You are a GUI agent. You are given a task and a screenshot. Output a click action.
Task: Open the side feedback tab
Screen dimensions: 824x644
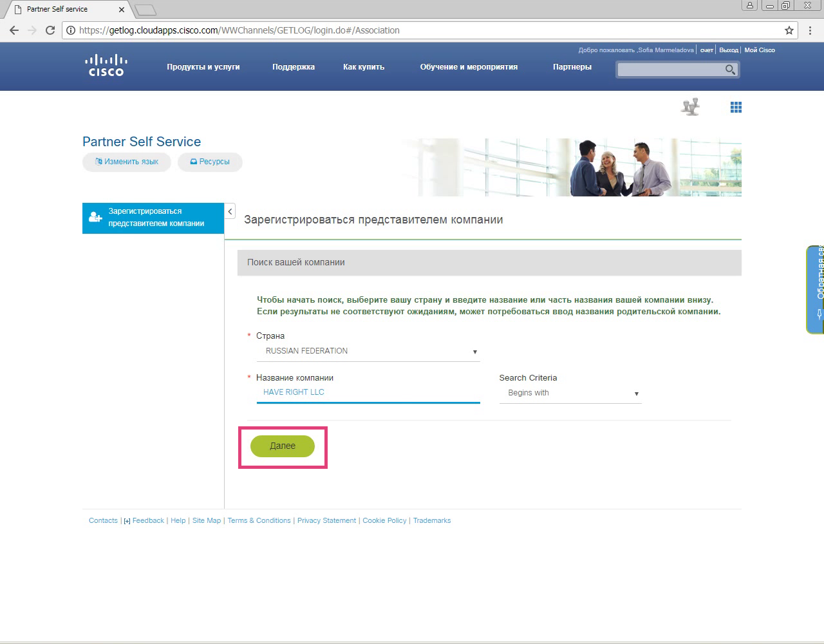pyautogui.click(x=815, y=289)
